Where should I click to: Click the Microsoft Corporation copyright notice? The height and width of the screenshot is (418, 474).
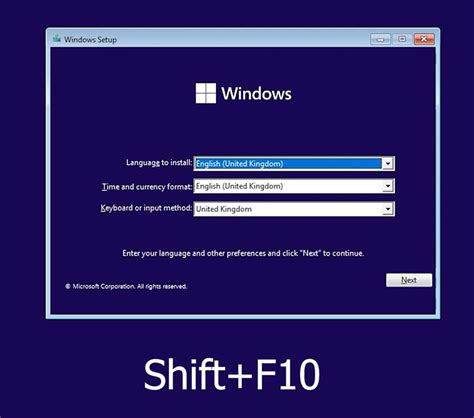click(x=126, y=286)
